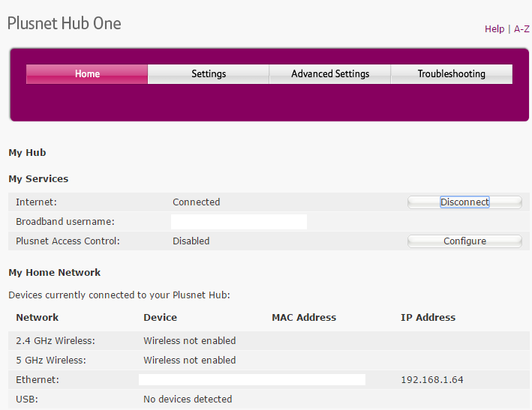Click the MAC Address column header

(x=304, y=318)
